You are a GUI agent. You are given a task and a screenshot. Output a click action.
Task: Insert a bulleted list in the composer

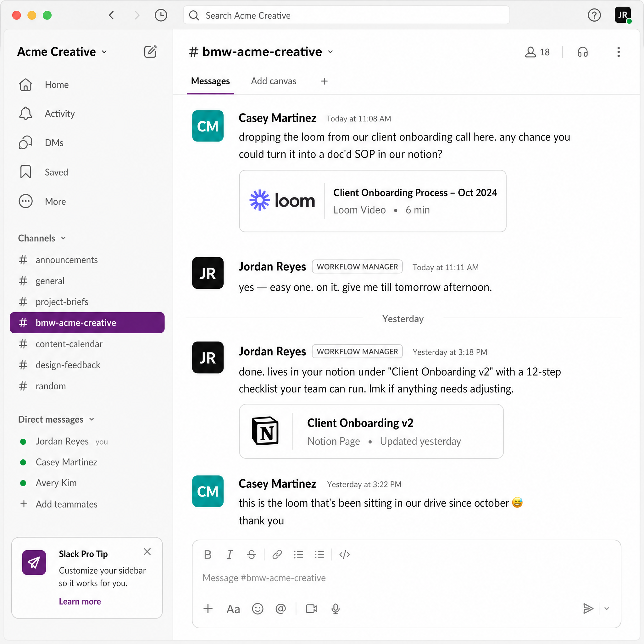(x=319, y=555)
